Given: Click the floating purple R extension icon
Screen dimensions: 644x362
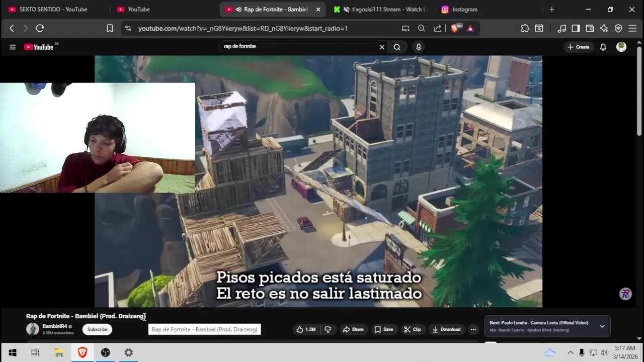Looking at the screenshot, I should click(625, 294).
